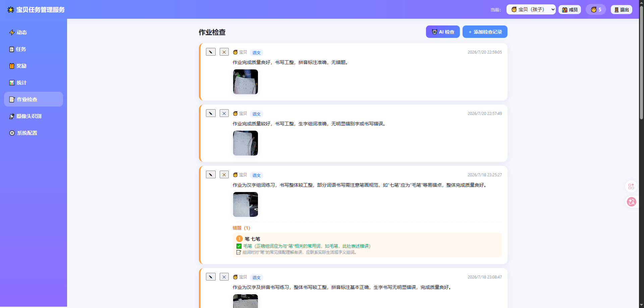644x308 pixels.
Task: Open the 奖励 section
Action: [x=34, y=66]
